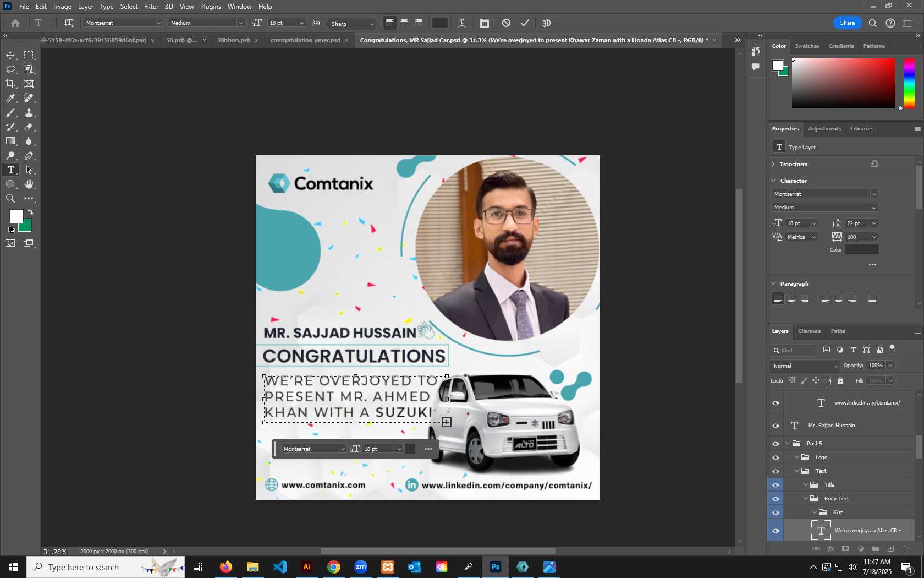Click the Share button
The width and height of the screenshot is (924, 578).
point(847,23)
